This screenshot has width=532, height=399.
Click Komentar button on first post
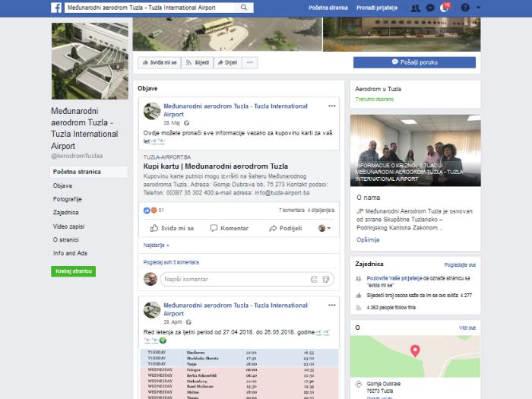pos(230,228)
